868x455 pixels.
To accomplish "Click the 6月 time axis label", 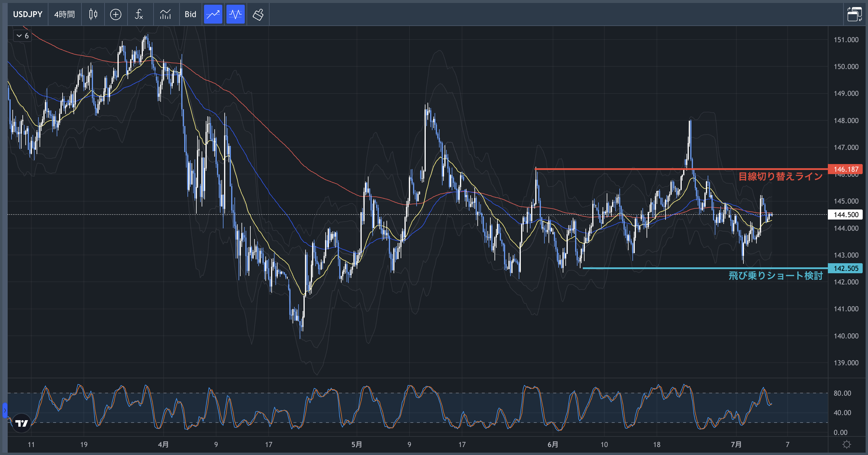I will coord(553,445).
